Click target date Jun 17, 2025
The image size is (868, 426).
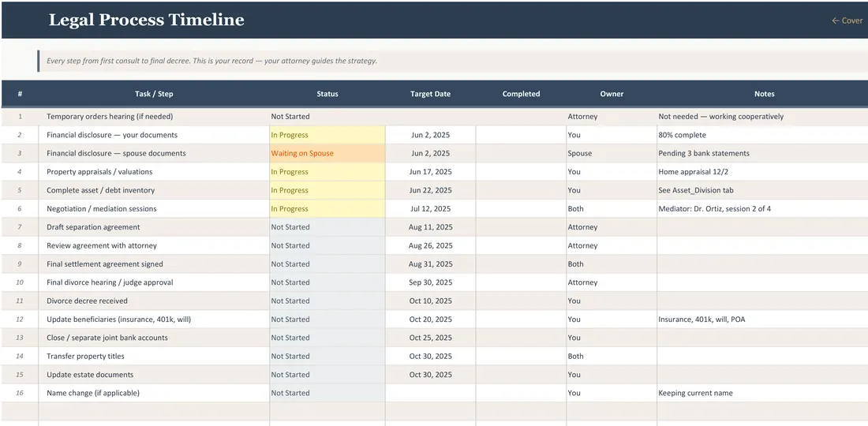pos(430,171)
